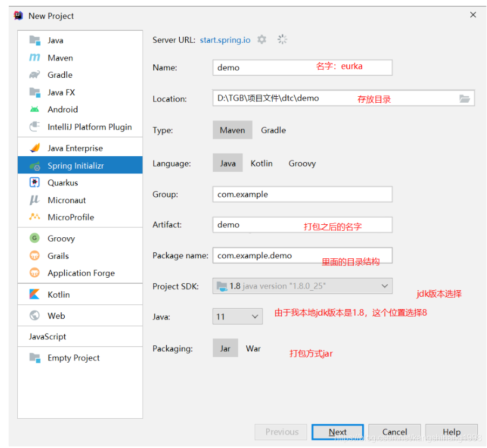The height and width of the screenshot is (448, 487).
Task: Choose Java as Language
Action: pyautogui.click(x=228, y=163)
